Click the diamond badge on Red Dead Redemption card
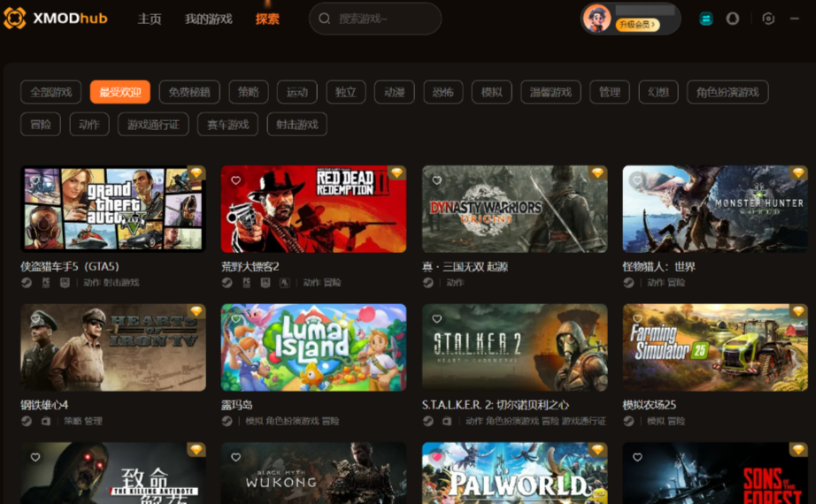The image size is (816, 504). coord(397,172)
